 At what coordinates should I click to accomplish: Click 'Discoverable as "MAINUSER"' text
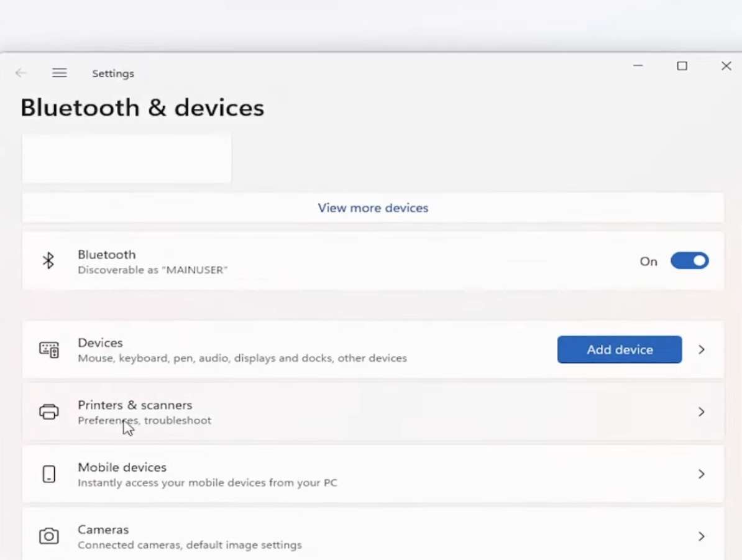[152, 270]
